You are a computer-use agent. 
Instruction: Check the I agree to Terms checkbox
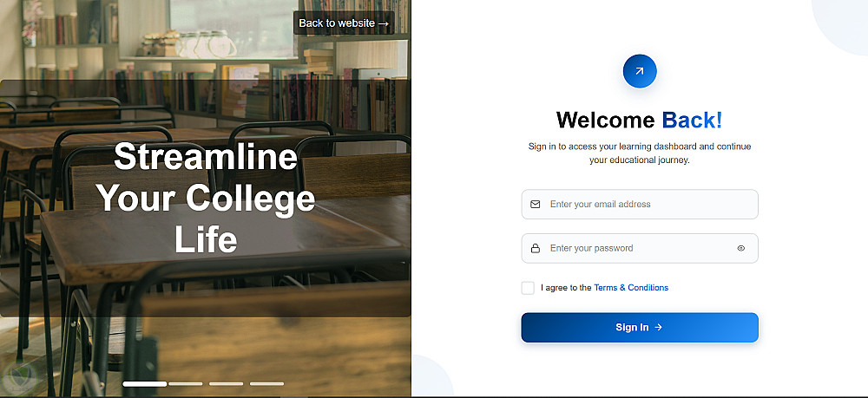click(x=528, y=288)
